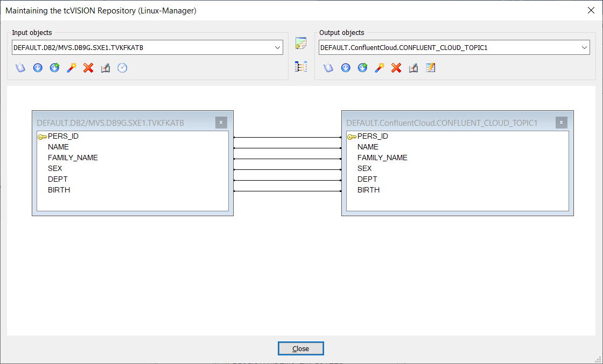Select SEX in the output CONFLUENT_CLOUD_TOPIC1 box

click(364, 169)
